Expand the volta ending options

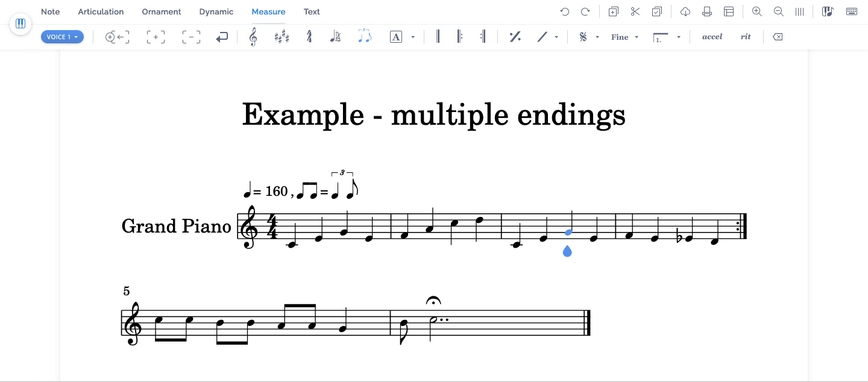(x=679, y=37)
